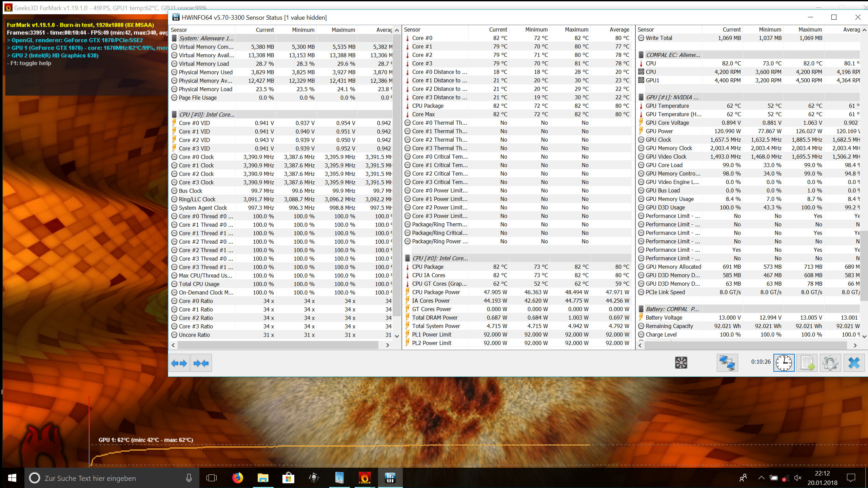Select the GPU Core Load row
This screenshot has width=868, height=488.
coord(749,165)
